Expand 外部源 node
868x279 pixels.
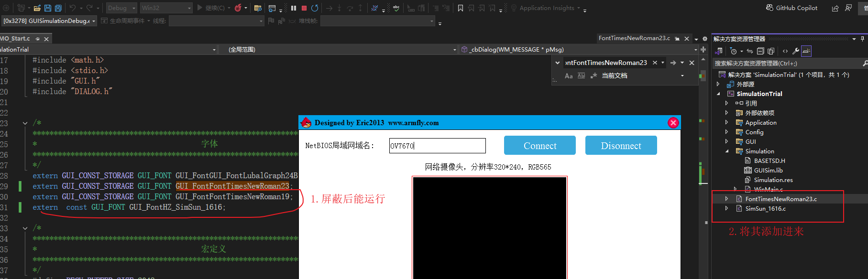tap(718, 84)
